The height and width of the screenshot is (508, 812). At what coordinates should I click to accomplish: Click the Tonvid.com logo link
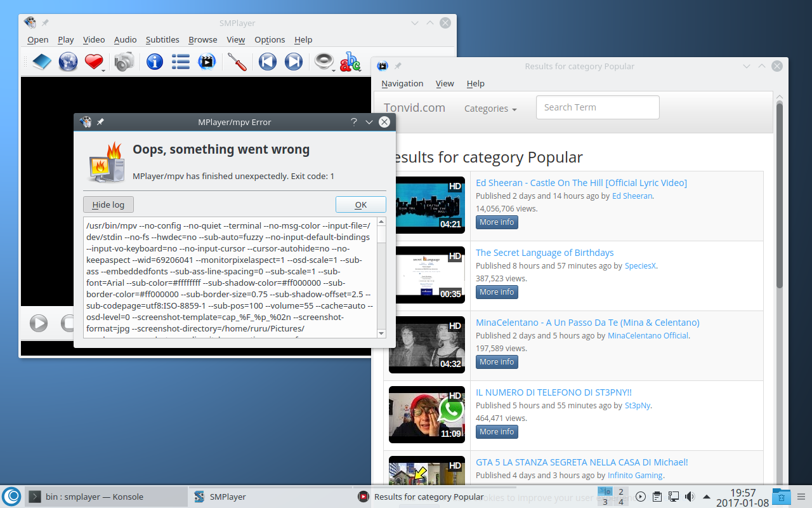click(x=414, y=108)
